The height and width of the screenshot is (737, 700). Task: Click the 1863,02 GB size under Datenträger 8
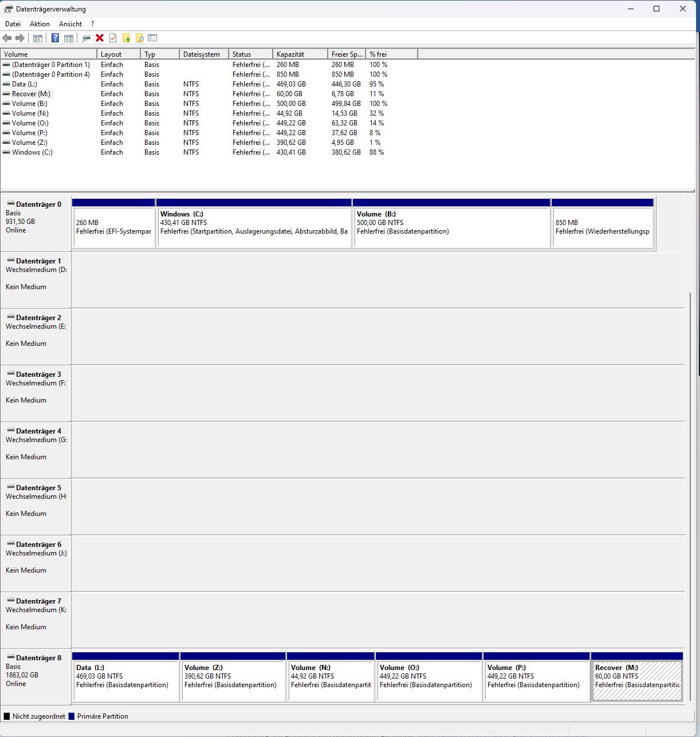pos(22,675)
